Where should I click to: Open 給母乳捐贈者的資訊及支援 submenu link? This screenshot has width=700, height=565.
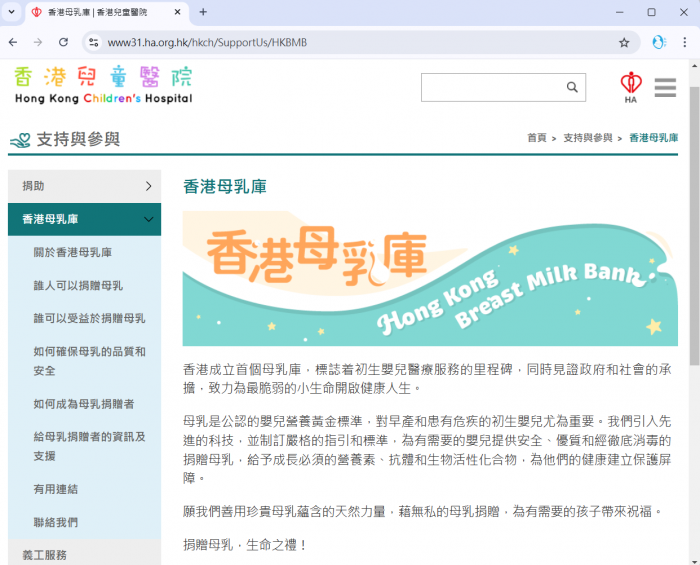tap(89, 446)
